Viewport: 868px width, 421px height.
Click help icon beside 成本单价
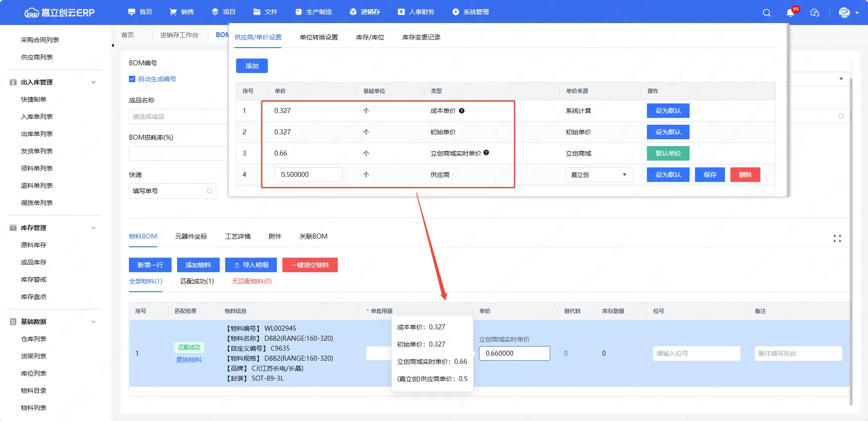point(462,111)
